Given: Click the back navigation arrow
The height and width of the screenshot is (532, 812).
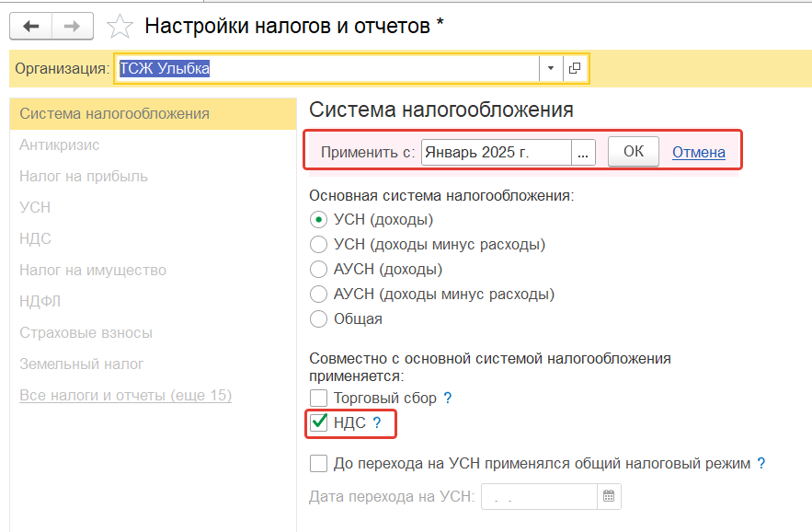Looking at the screenshot, I should pyautogui.click(x=29, y=26).
